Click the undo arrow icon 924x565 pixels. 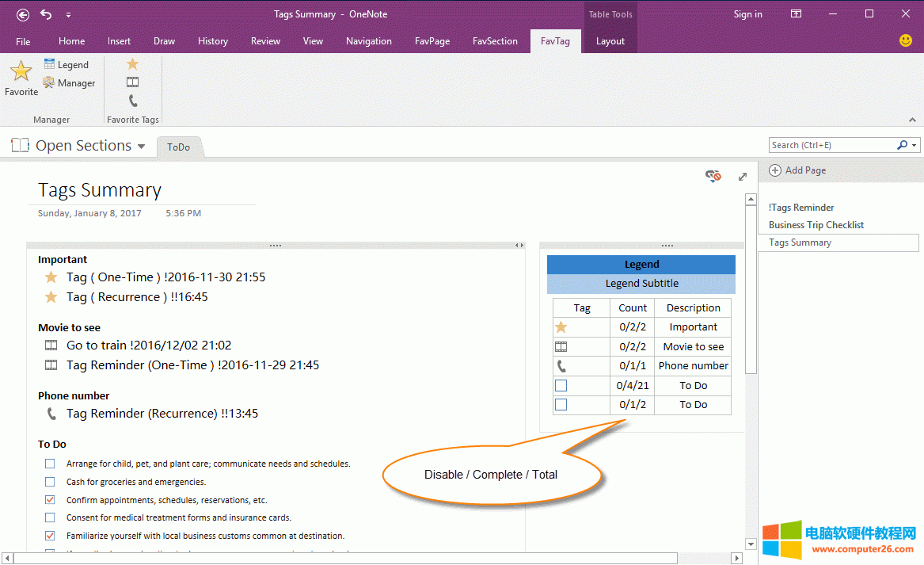(46, 14)
